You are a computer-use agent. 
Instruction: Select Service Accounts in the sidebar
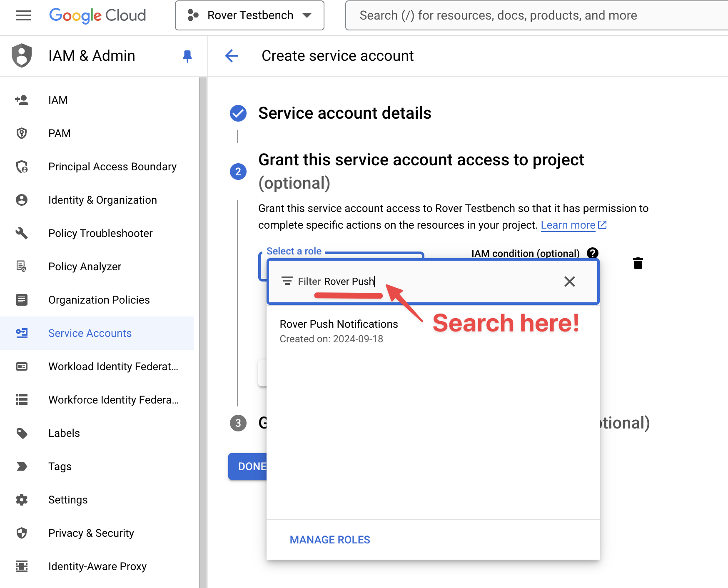pyautogui.click(x=97, y=333)
